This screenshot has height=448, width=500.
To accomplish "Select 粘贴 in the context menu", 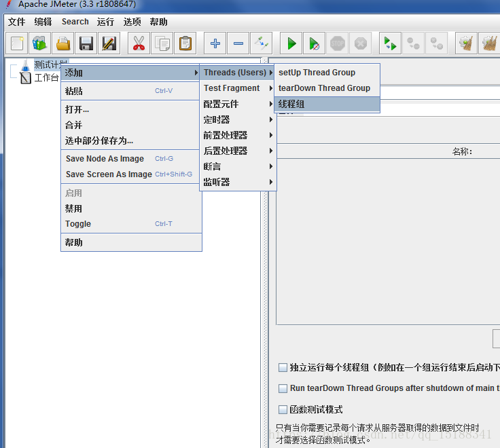I will pos(131,91).
